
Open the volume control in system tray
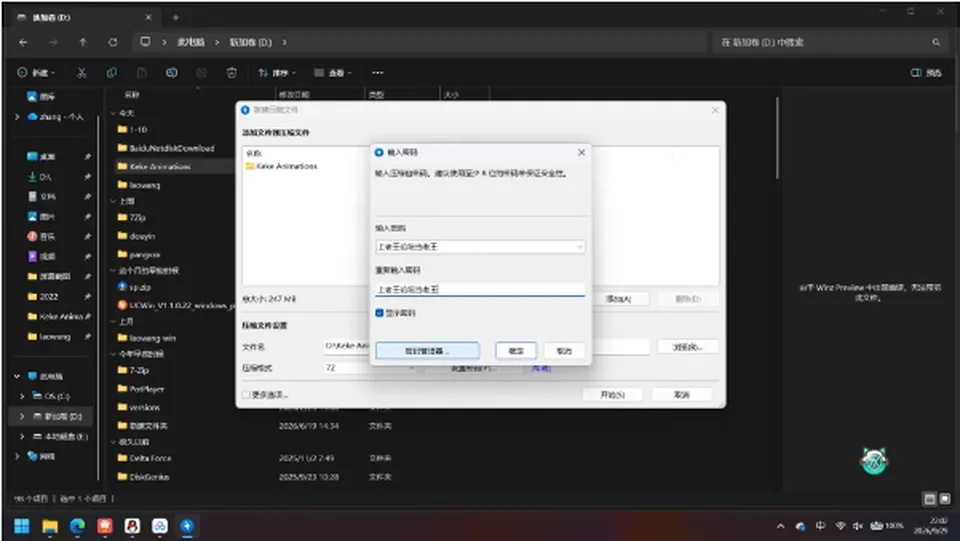tap(858, 526)
